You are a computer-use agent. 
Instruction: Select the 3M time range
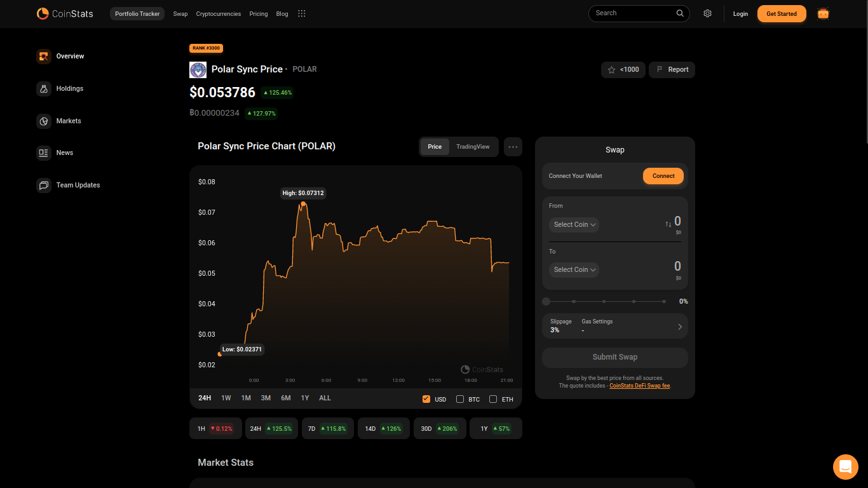click(x=266, y=398)
